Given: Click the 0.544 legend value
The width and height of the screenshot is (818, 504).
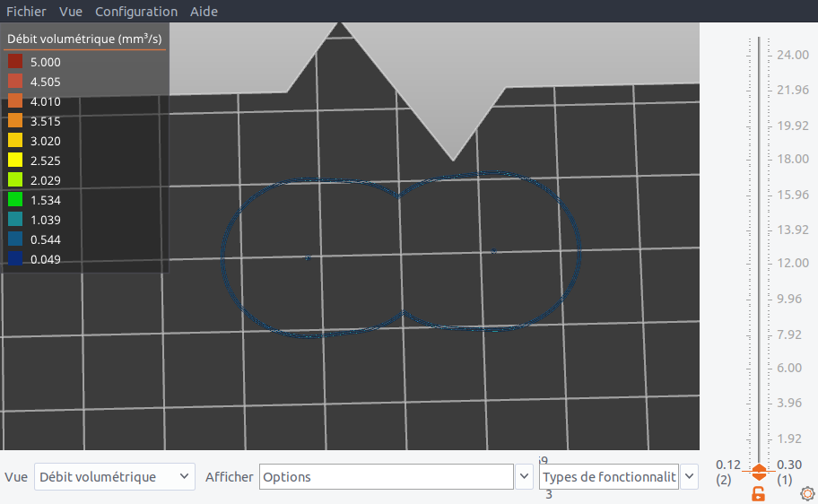Looking at the screenshot, I should pos(46,240).
